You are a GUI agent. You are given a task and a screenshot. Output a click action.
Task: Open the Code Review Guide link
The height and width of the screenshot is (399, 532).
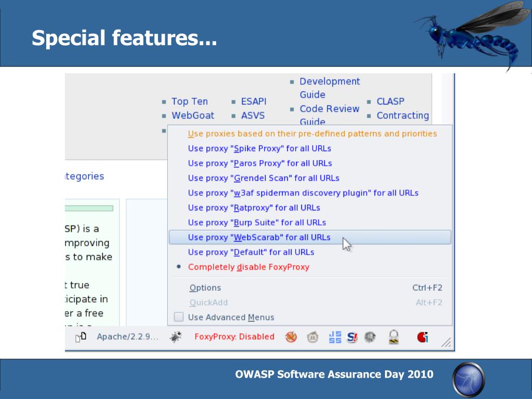click(x=329, y=115)
